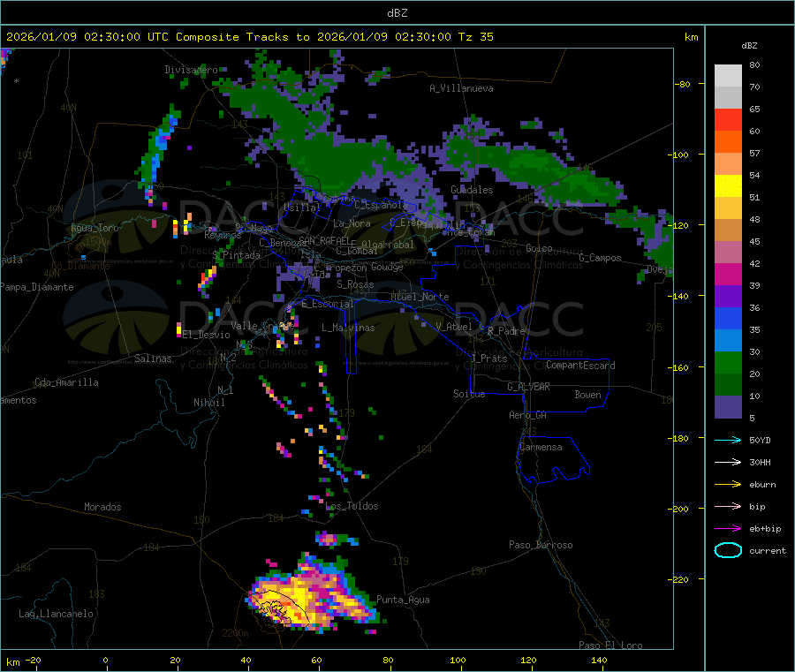Click the dBZ title at top
This screenshot has height=672, width=795.
click(x=397, y=12)
